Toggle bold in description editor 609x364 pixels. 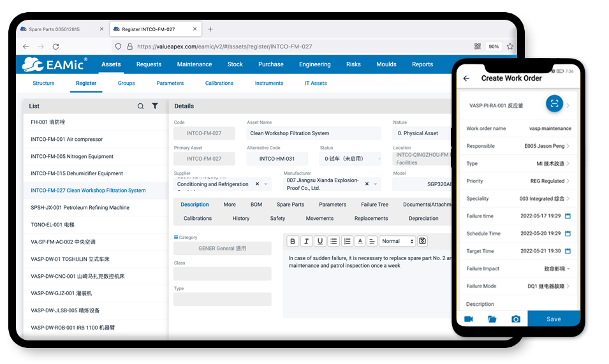pos(293,242)
